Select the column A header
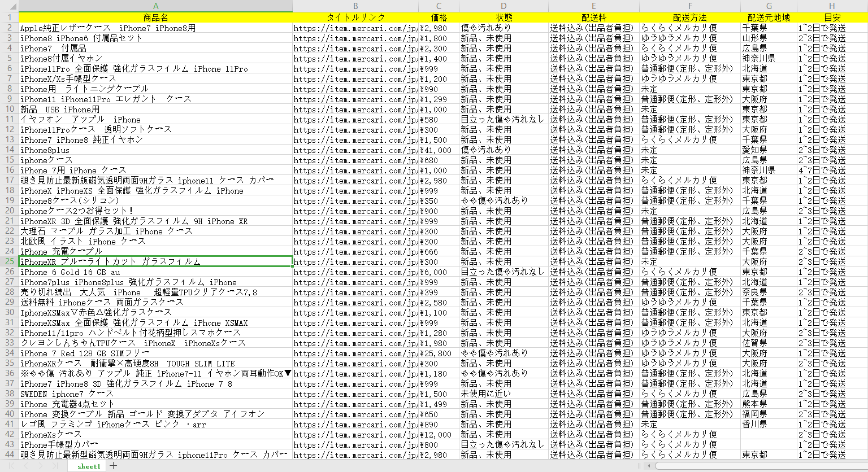Viewport: 868px width, 472px height. (155, 6)
